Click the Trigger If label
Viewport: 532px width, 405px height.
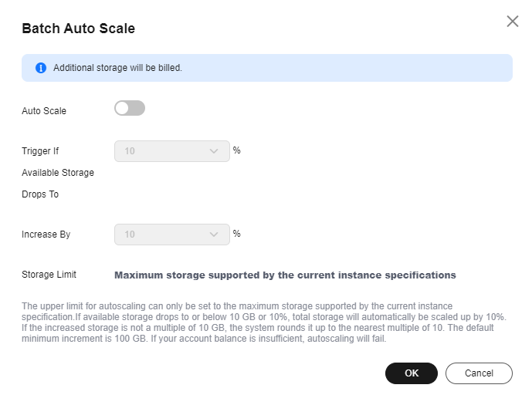(x=40, y=151)
